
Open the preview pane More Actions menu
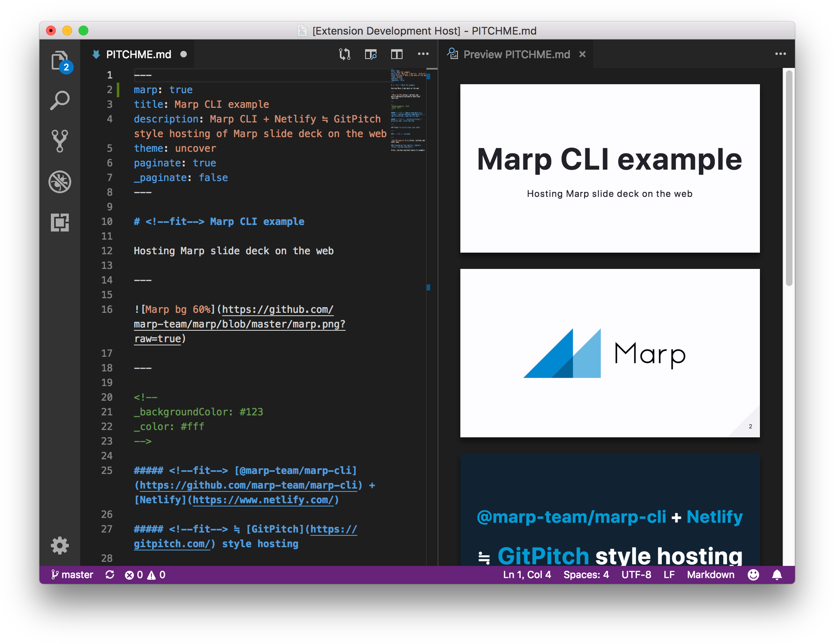point(780,54)
